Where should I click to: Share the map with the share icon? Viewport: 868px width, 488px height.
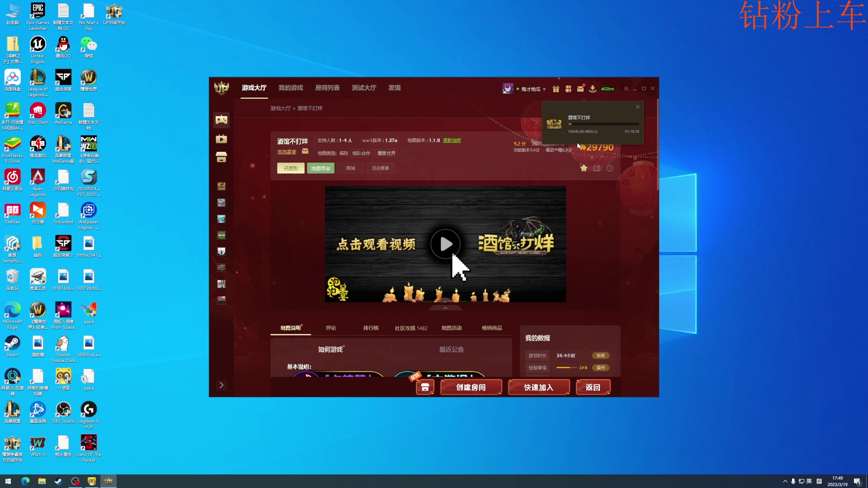coord(597,168)
